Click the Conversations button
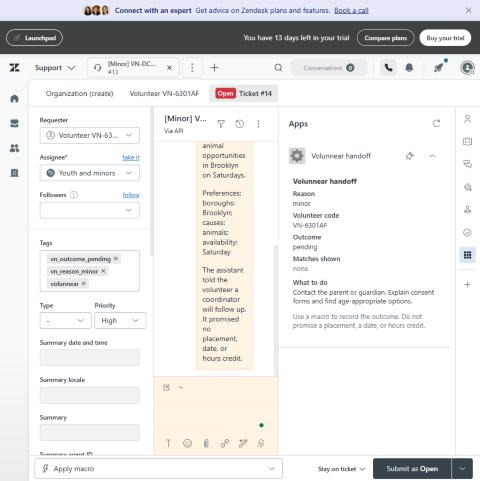Screen dimensions: 480x481 pos(329,68)
